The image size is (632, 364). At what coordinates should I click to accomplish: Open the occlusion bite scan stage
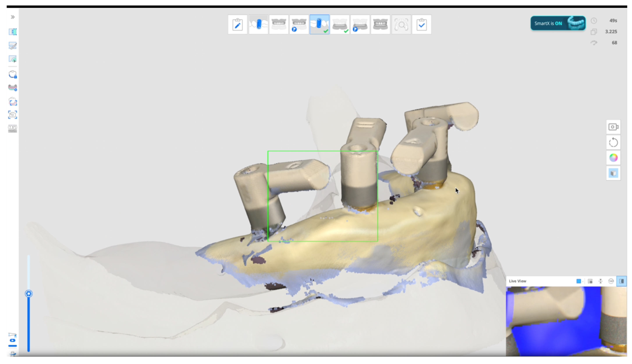pyautogui.click(x=380, y=25)
